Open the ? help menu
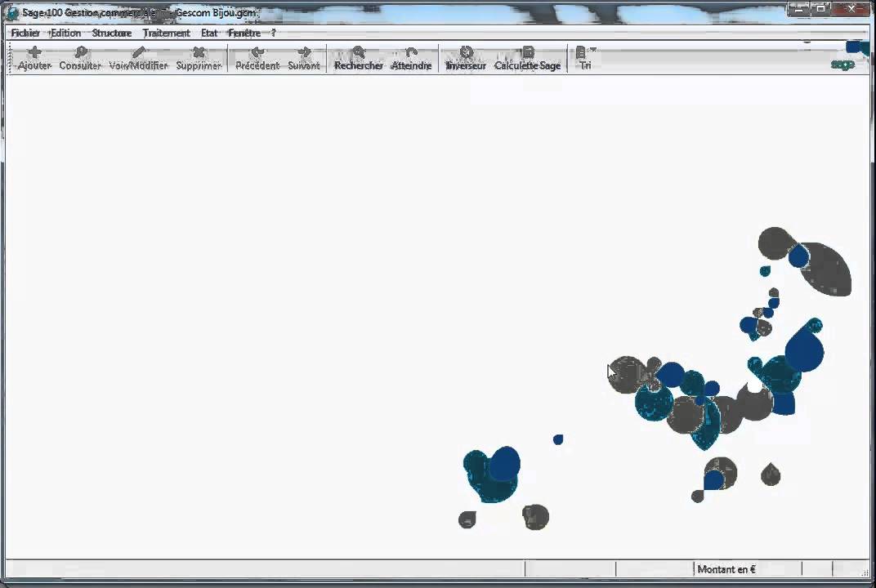 [x=273, y=33]
